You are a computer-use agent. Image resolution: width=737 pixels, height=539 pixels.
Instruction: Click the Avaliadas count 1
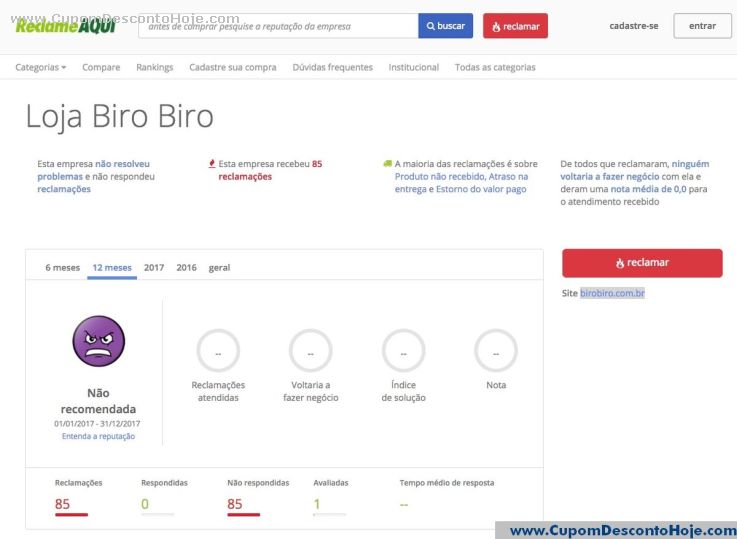[317, 504]
